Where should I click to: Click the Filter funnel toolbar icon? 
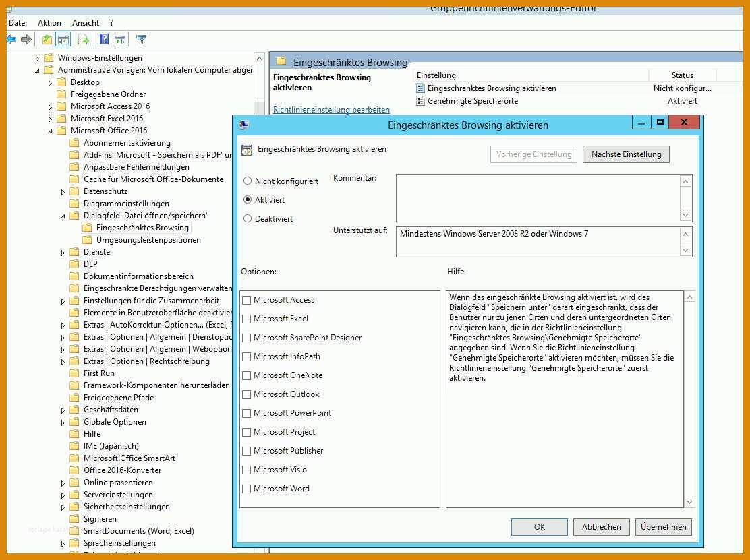141,40
